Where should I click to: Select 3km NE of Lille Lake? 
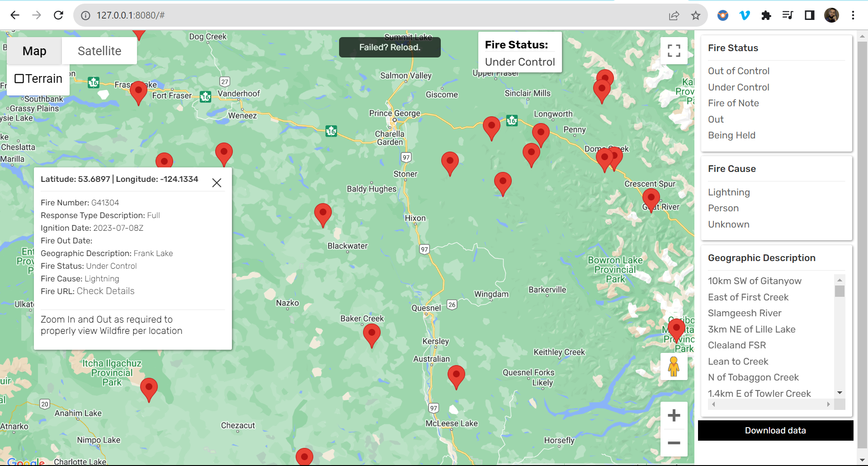pos(751,329)
